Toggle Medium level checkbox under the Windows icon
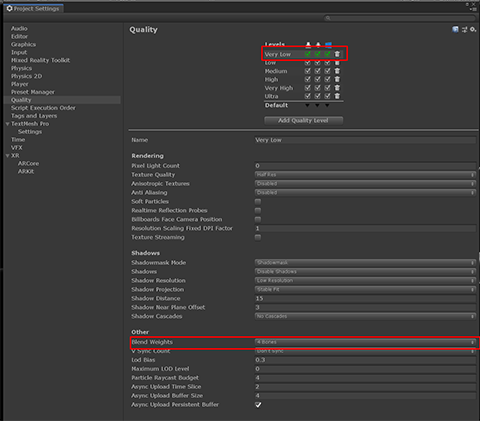 [x=328, y=71]
